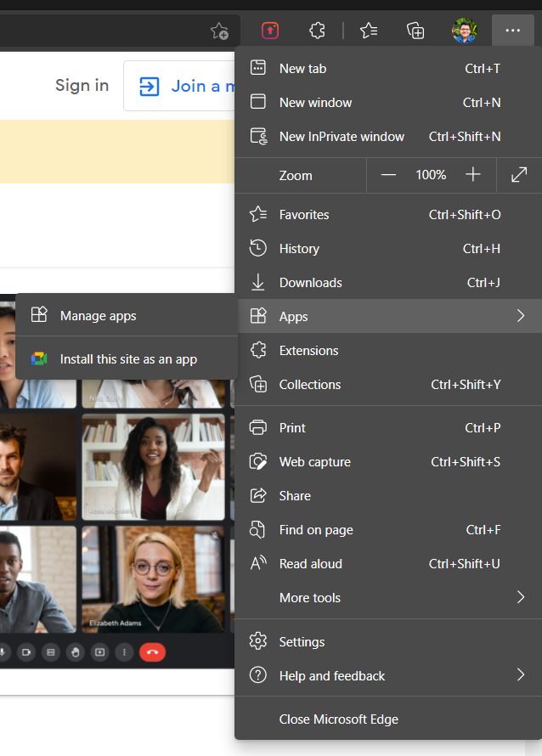
Task: Open History from the menu
Action: pos(388,249)
